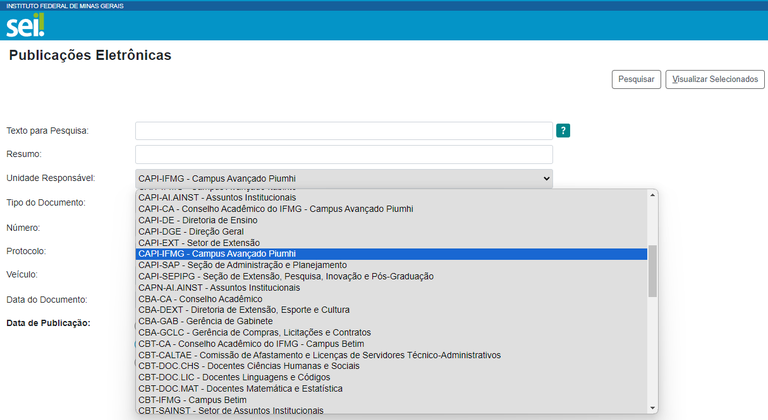Select CBA-GAB - Gerência de Gabinete
Viewport: 768px width, 420px height.
[205, 321]
